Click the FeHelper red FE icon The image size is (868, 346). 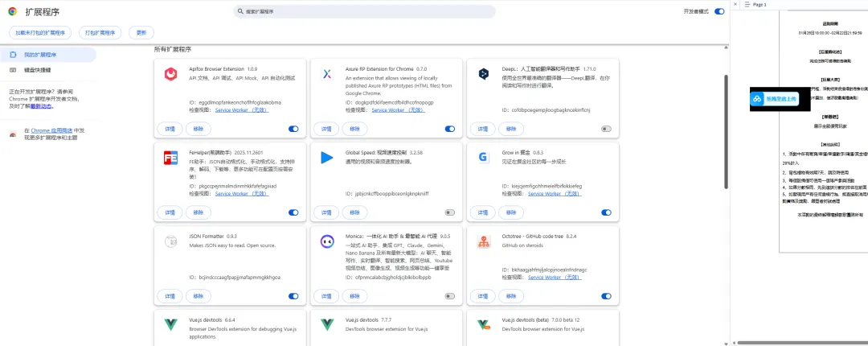coord(170,158)
